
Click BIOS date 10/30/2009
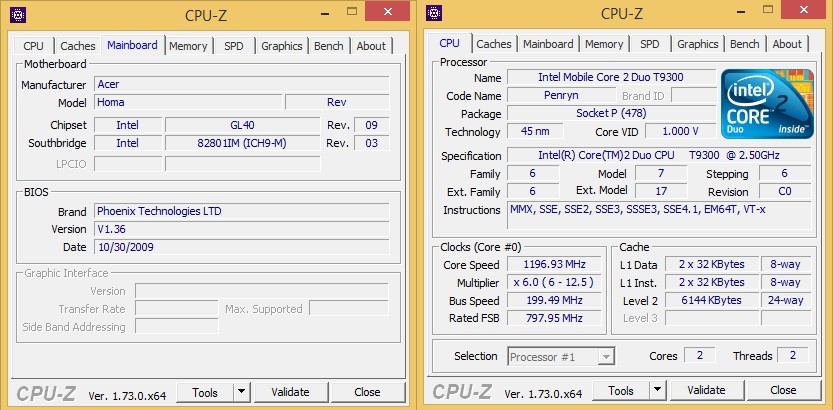(242, 247)
